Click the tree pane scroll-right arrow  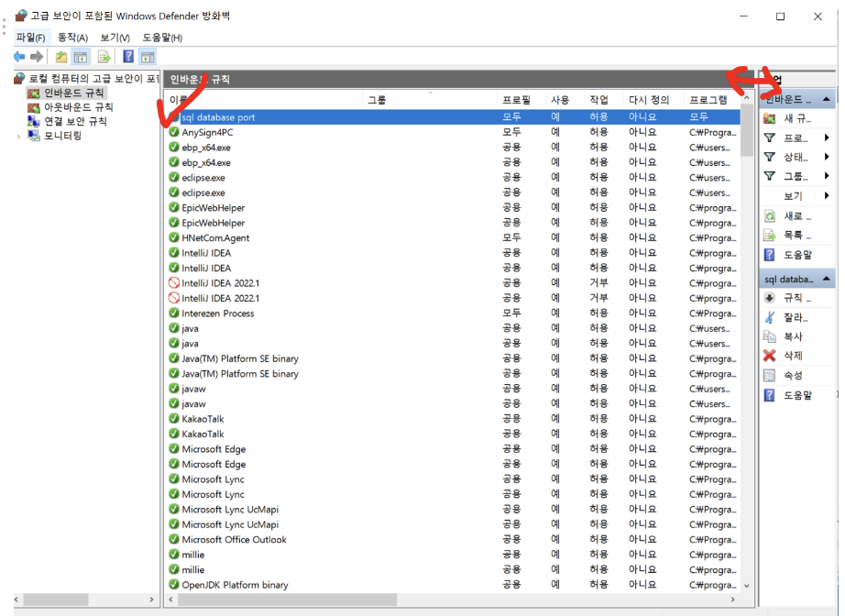point(151,599)
